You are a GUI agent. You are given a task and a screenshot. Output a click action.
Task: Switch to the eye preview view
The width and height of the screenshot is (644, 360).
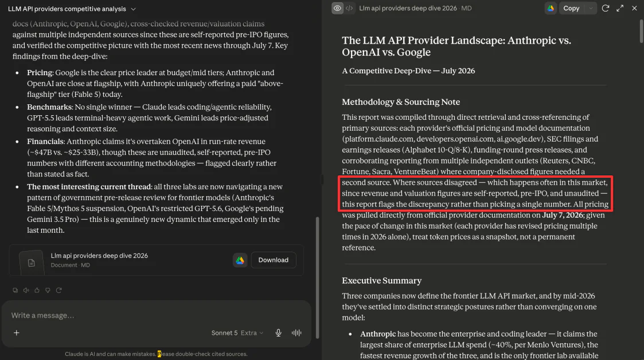click(x=337, y=8)
